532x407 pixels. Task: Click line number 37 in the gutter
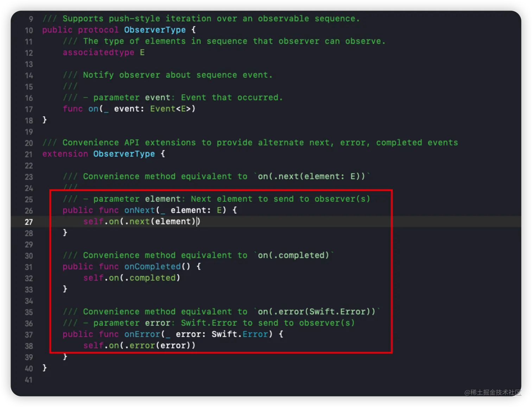pos(29,335)
